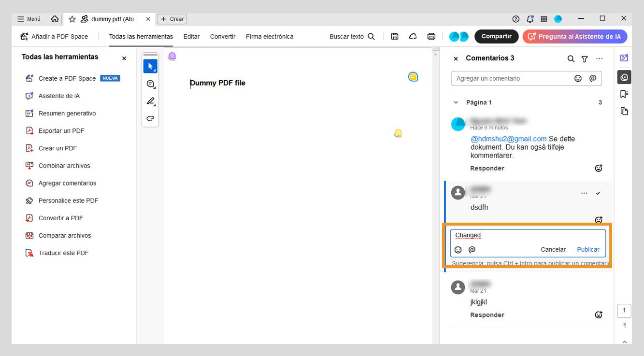Click Publicar to post the reply
The height and width of the screenshot is (356, 644).
pyautogui.click(x=588, y=250)
